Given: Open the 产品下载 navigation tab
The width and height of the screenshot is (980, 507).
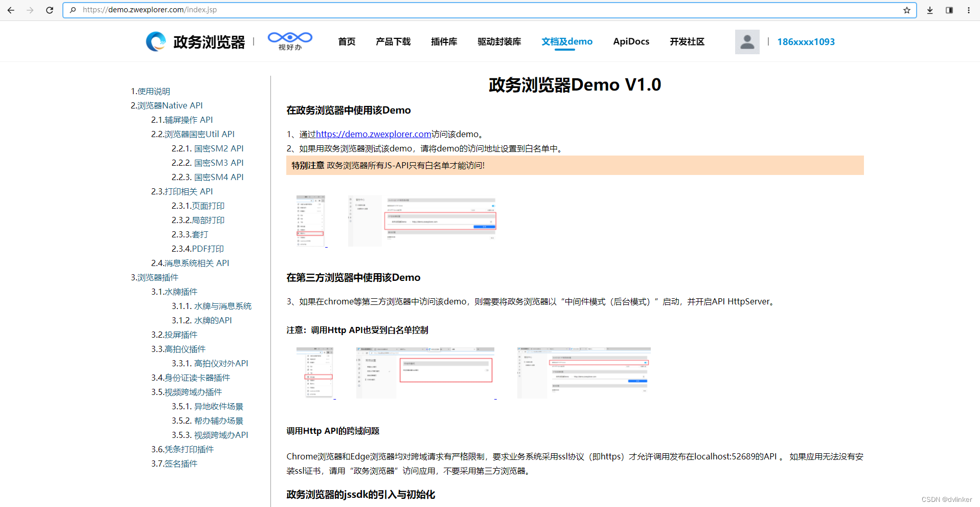Looking at the screenshot, I should (393, 41).
